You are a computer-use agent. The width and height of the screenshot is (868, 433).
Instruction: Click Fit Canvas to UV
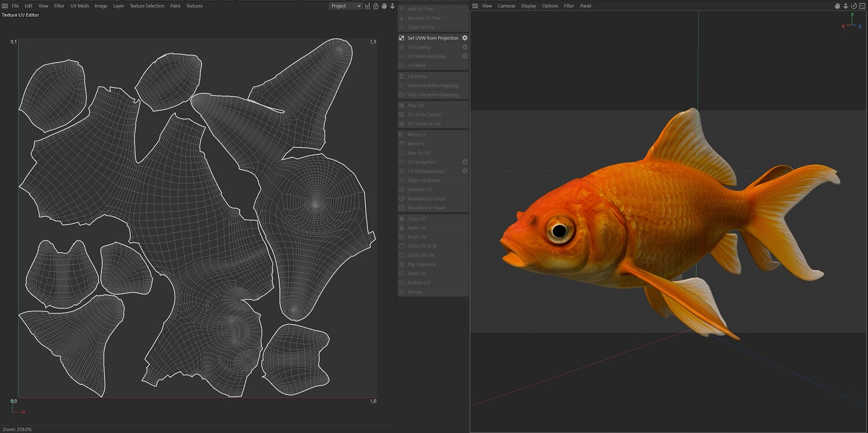tap(433, 124)
